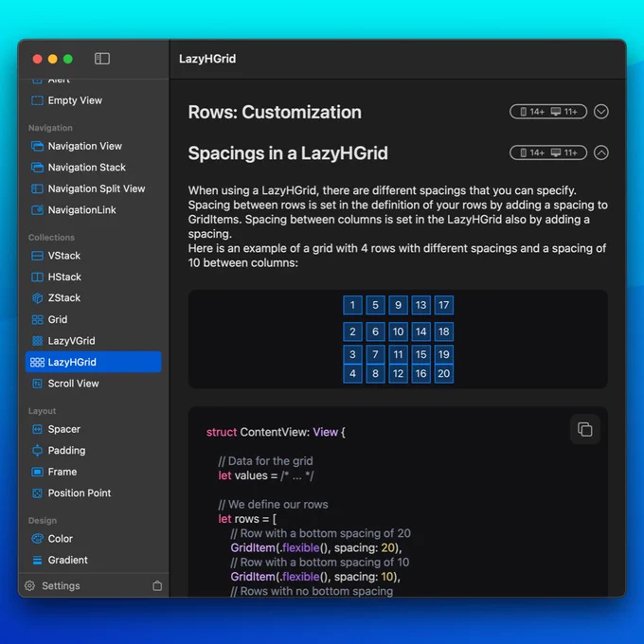Viewport: 644px width, 644px height.
Task: Click the bag icon beside Settings
Action: [157, 585]
